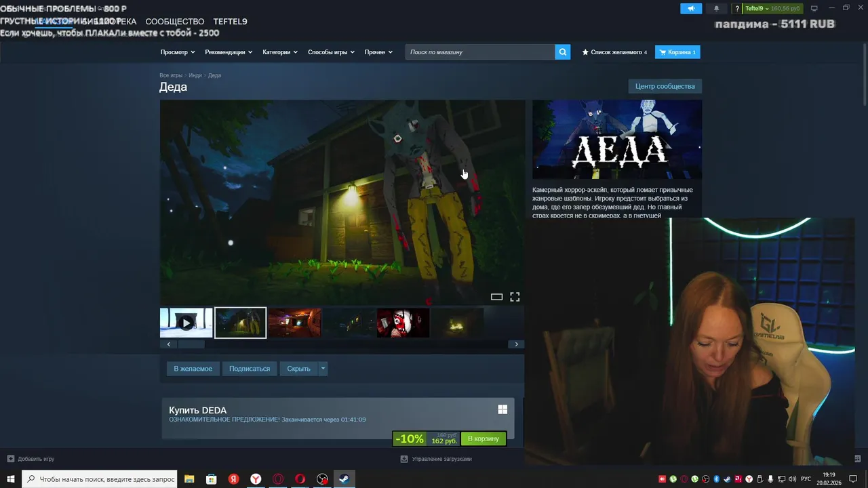
Task: Open Opera GX from taskbar
Action: (278, 479)
